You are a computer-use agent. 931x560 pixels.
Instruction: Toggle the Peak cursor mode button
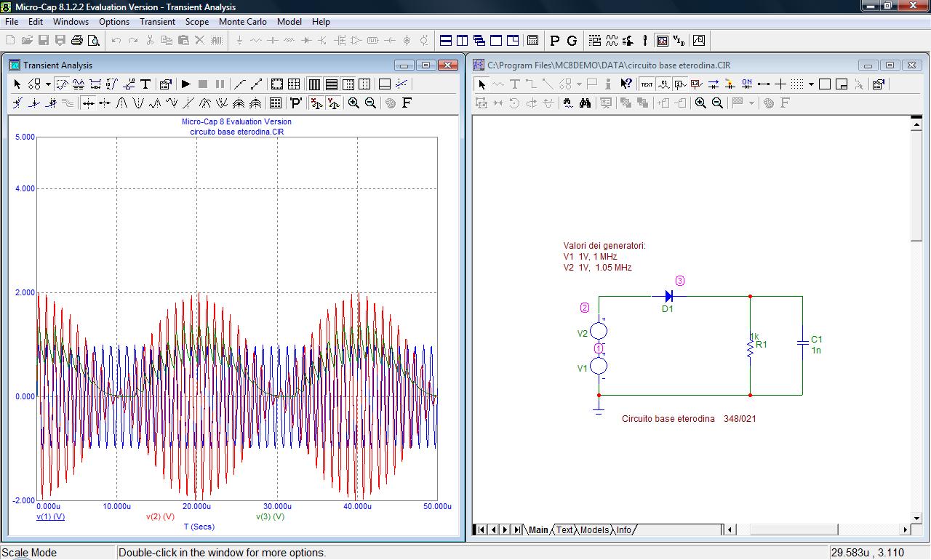(121, 103)
